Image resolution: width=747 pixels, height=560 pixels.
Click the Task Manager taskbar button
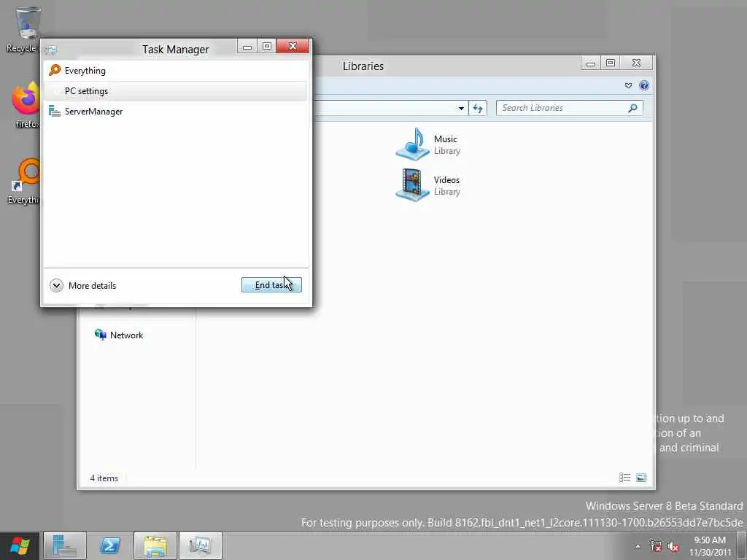coord(201,545)
